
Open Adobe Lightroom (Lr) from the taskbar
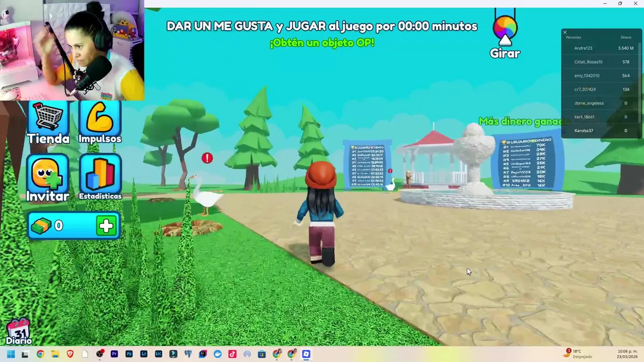click(144, 354)
